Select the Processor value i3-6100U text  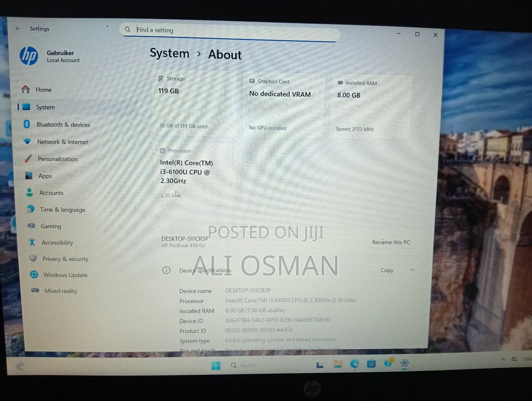pyautogui.click(x=291, y=300)
